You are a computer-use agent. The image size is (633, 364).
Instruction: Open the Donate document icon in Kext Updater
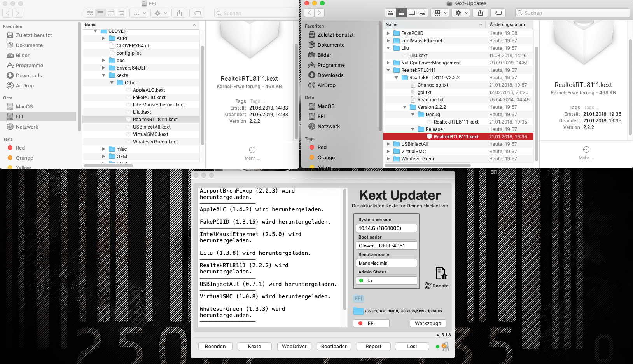point(441,273)
